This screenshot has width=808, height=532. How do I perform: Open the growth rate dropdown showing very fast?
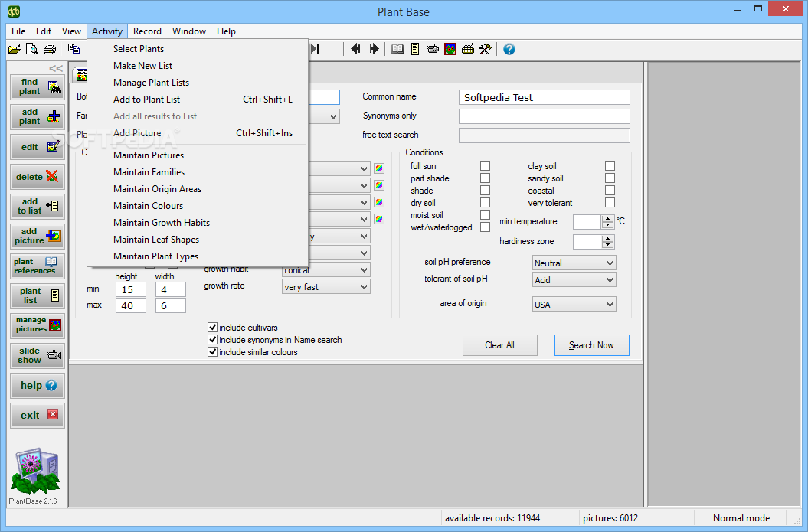[326, 287]
